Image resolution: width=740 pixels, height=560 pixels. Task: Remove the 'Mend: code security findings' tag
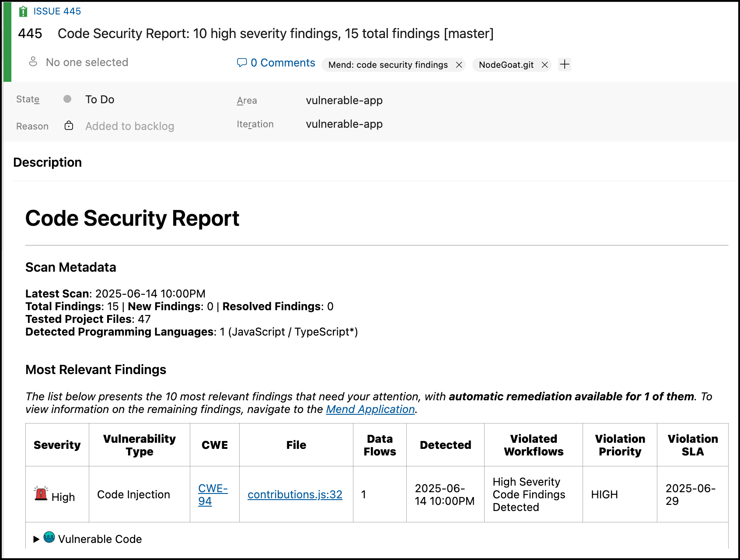coord(459,65)
